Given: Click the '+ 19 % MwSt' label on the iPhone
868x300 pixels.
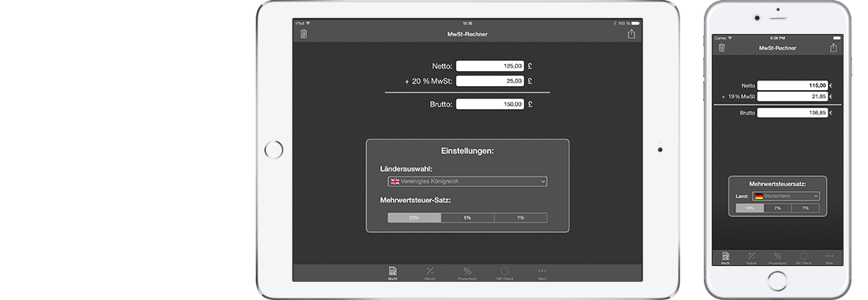Looking at the screenshot, I should click(x=738, y=97).
